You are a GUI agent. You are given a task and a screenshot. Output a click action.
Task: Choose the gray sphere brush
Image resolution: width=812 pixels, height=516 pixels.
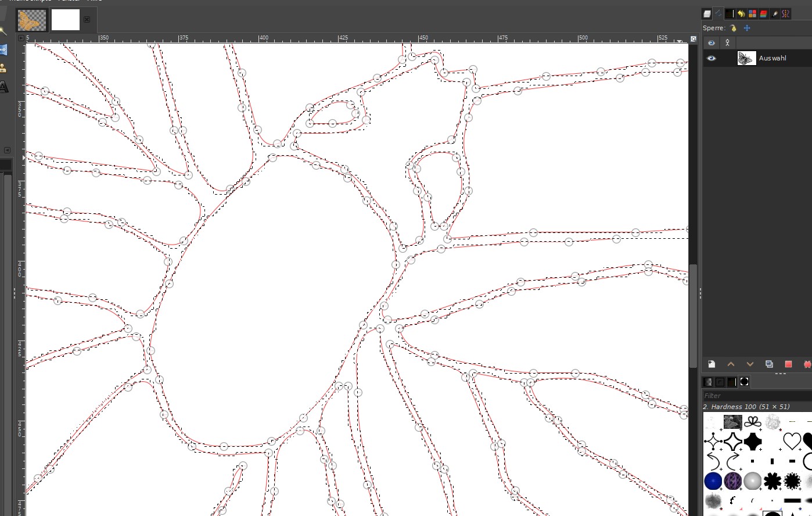(x=752, y=481)
